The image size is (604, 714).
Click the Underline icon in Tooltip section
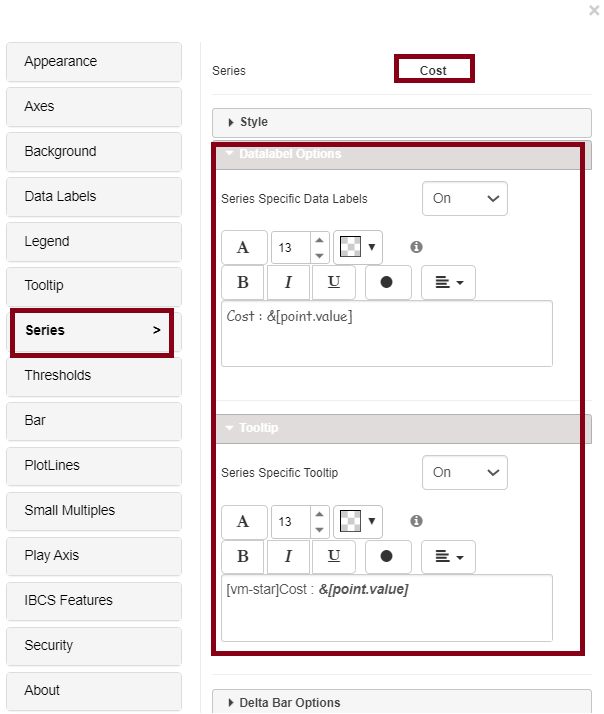pos(334,557)
